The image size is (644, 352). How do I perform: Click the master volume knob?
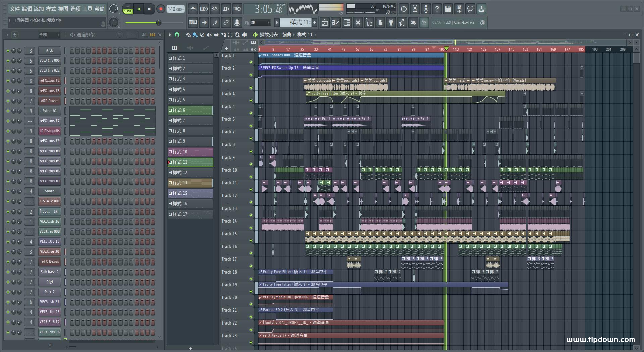point(114,9)
